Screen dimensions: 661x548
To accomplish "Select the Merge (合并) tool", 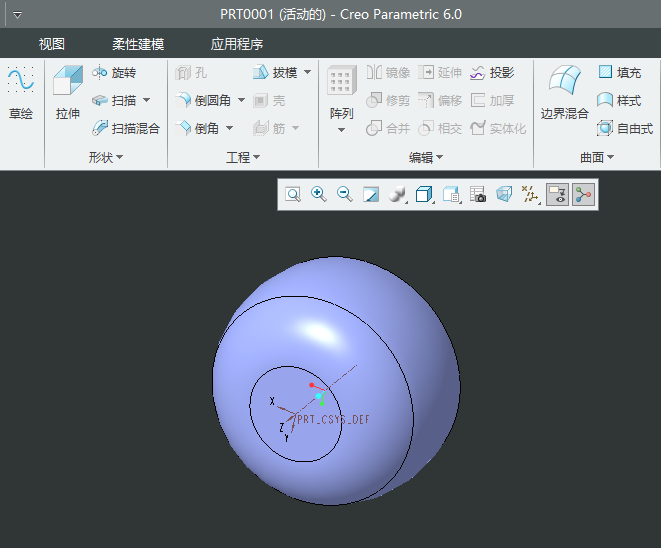I will 388,128.
